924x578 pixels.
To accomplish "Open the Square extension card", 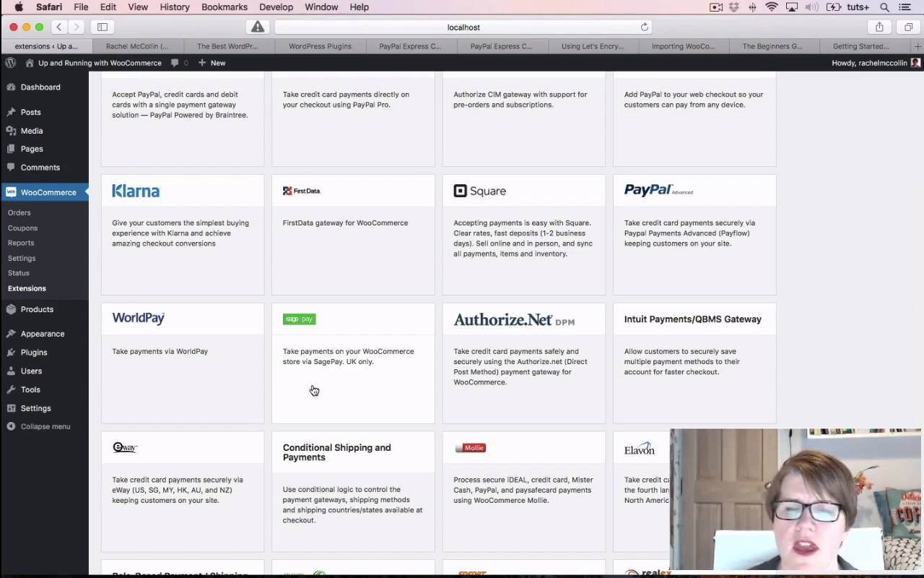I will [524, 235].
